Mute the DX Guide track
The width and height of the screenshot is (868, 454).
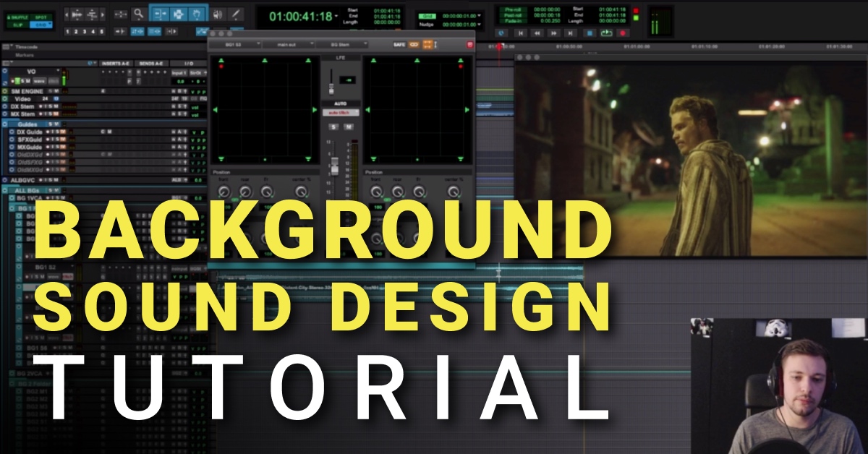pyautogui.click(x=62, y=132)
